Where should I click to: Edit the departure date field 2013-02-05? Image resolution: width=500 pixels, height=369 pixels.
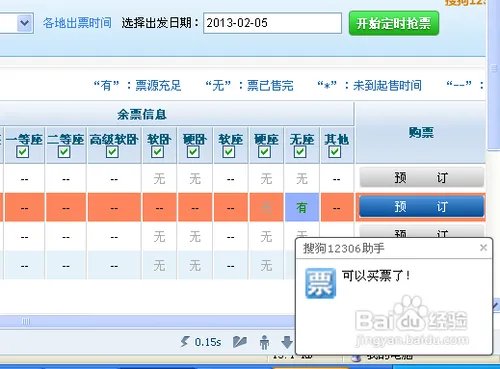[272, 23]
